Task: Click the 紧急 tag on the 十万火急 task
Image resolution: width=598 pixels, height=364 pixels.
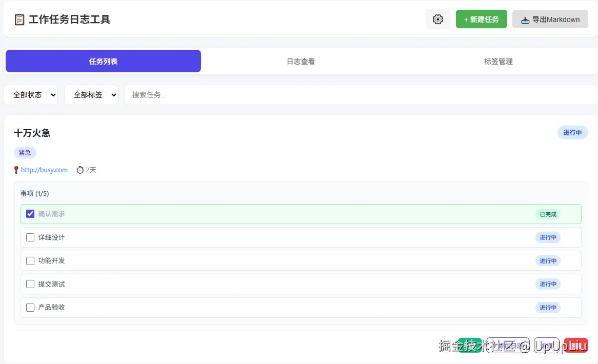Action: tap(25, 152)
